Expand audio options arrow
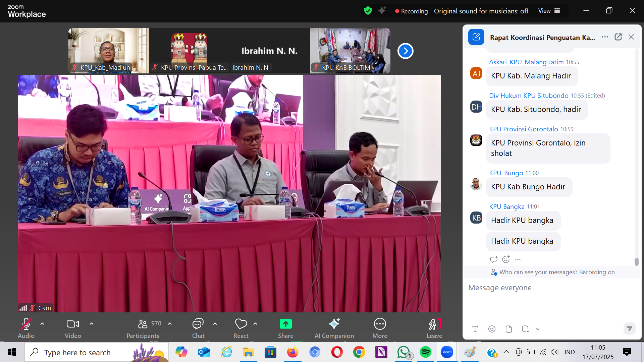The width and height of the screenshot is (644, 362). pyautogui.click(x=42, y=324)
